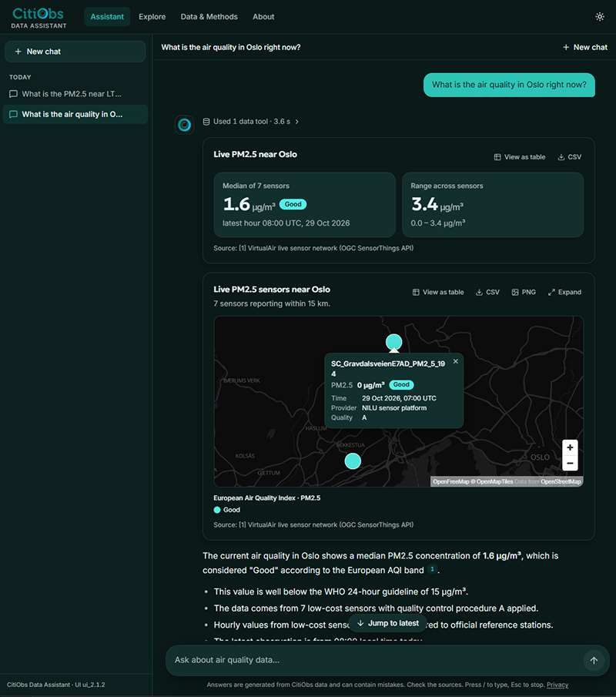This screenshot has height=697, width=616.
Task: Expand the Live PM2.5 sensors map
Action: pos(564,292)
